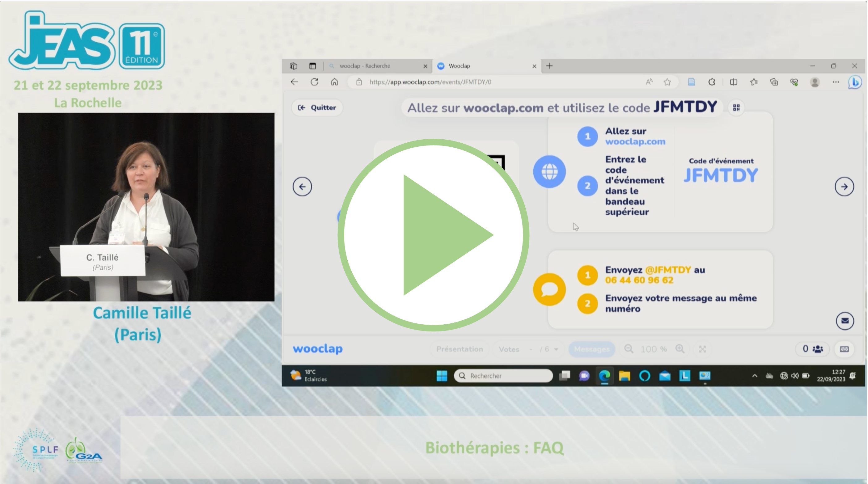Switch to the wooclap - Recherche tab
The width and height of the screenshot is (868, 484).
[378, 66]
